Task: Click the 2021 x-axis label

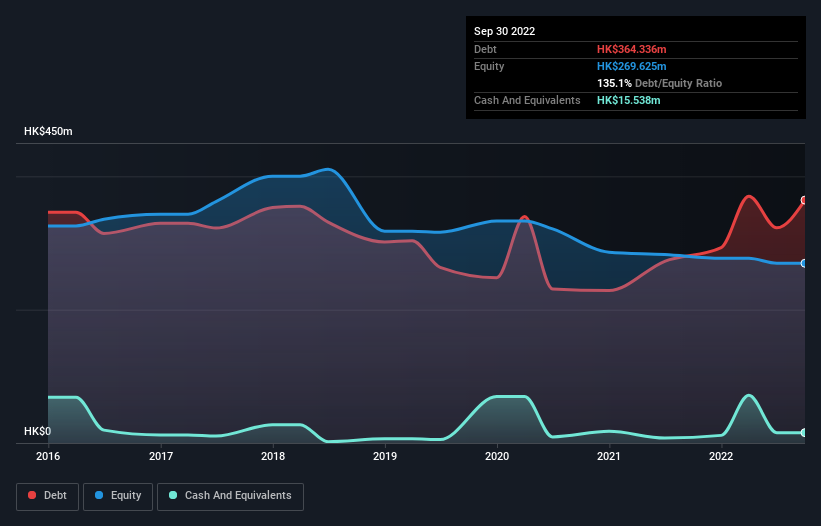Action: click(609, 456)
